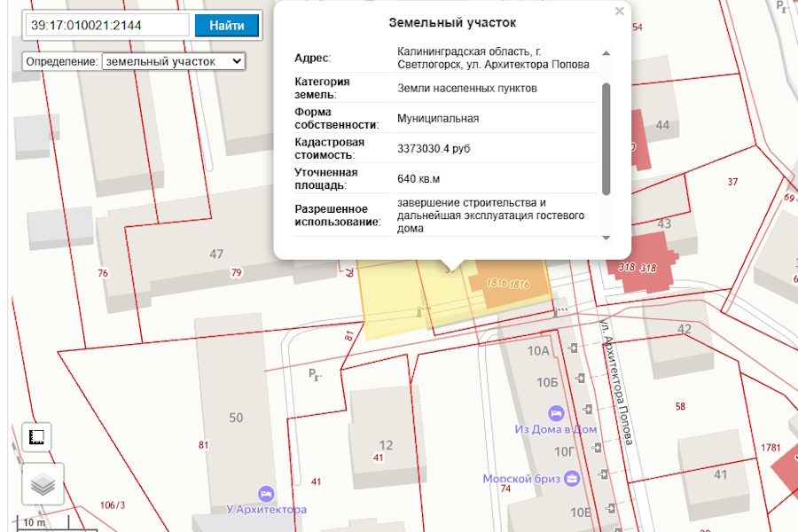Click entrance arrow icon beside 10Г

coord(597,448)
